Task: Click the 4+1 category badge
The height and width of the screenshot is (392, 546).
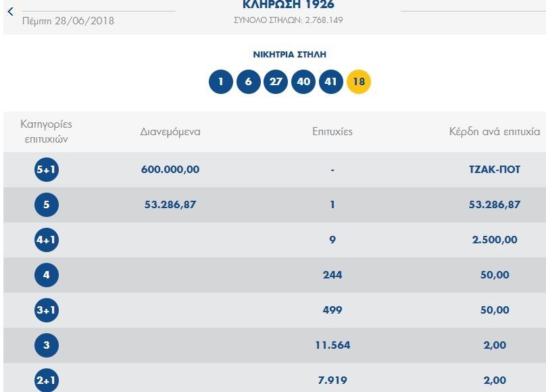Action: (47, 240)
